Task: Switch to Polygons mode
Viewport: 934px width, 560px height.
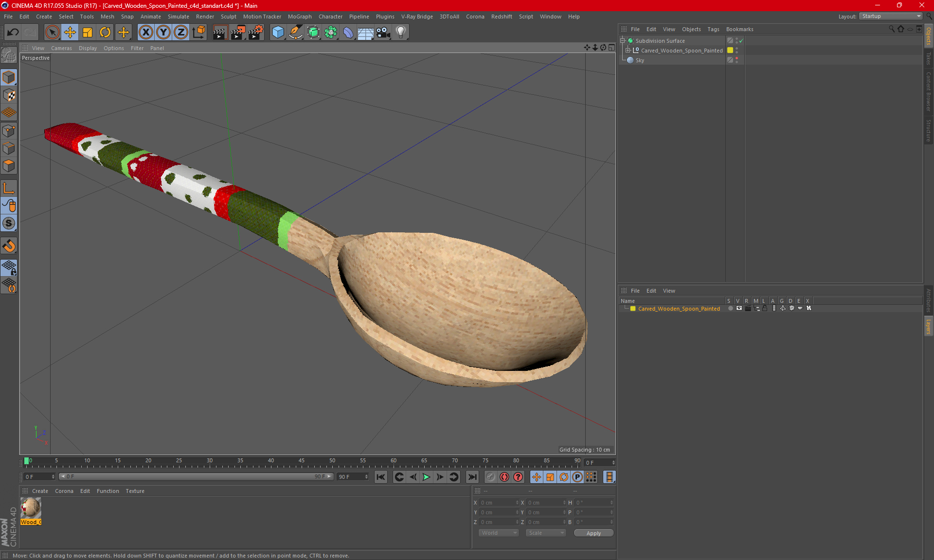Action: point(9,166)
